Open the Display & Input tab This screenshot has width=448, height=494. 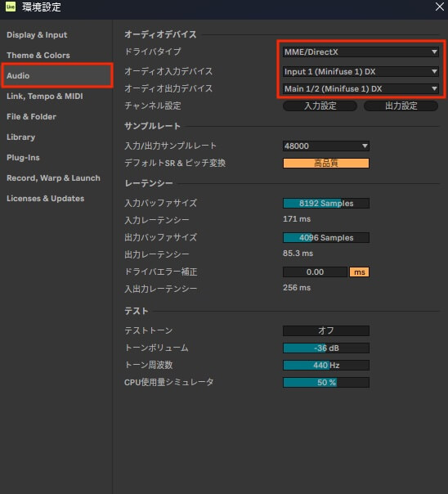[37, 34]
